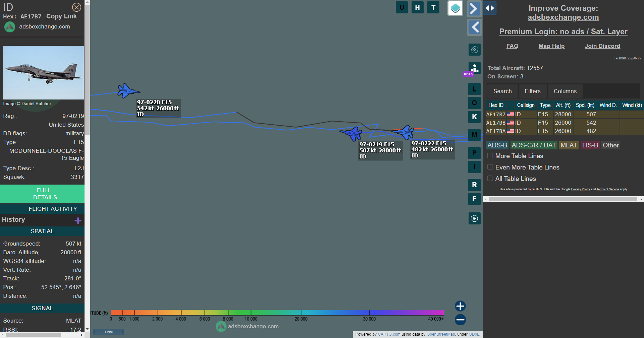Viewport: 644px width, 338px height.
Task: Click the T map button
Action: [433, 7]
